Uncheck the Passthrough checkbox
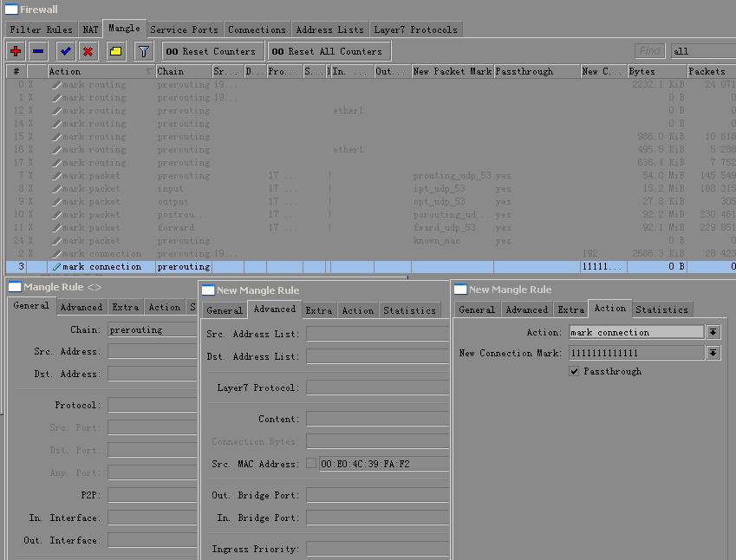The width and height of the screenshot is (736, 560). pos(574,371)
